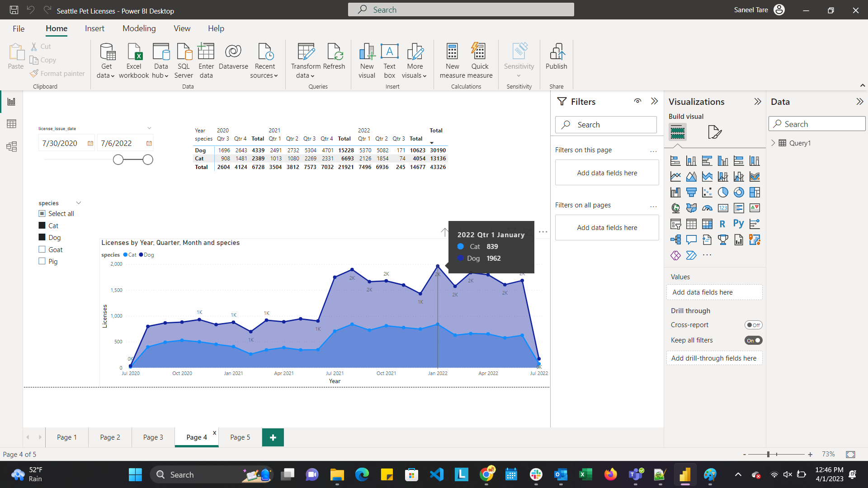This screenshot has width=868, height=488.
Task: Select the Slicer visual
Action: (675, 224)
